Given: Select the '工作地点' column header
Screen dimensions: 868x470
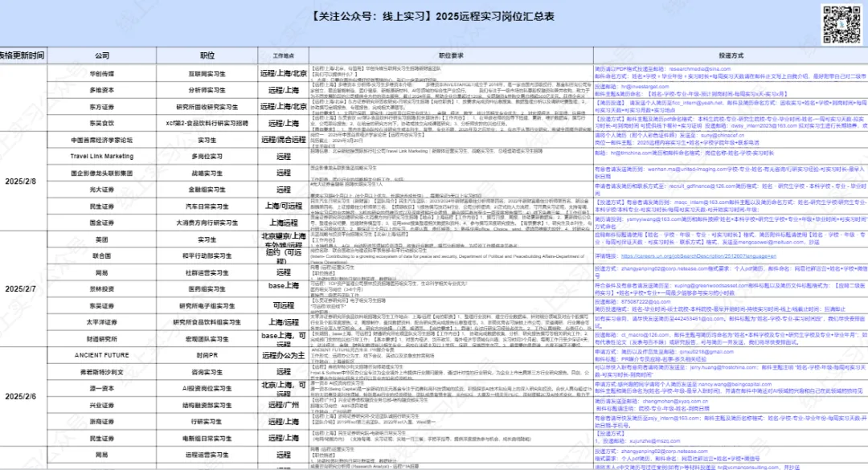Looking at the screenshot, I should pos(284,55).
